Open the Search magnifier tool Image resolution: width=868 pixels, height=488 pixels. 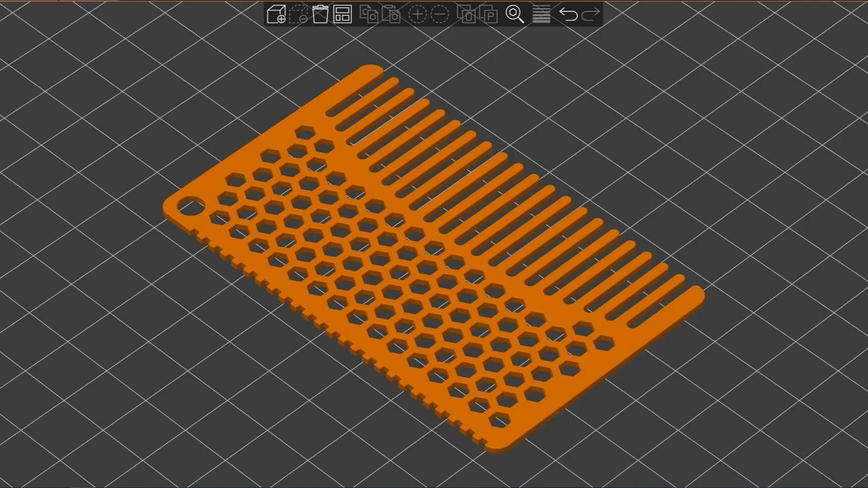tap(515, 15)
